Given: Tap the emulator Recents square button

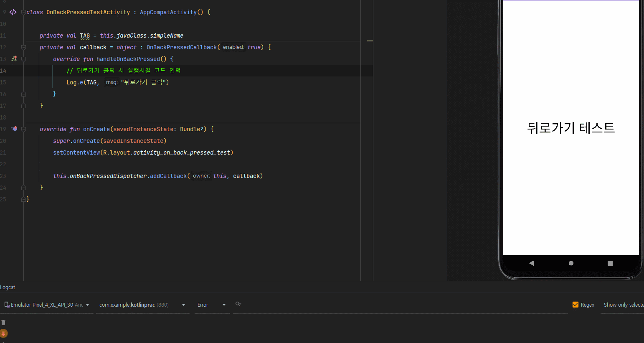Looking at the screenshot, I should coord(610,263).
